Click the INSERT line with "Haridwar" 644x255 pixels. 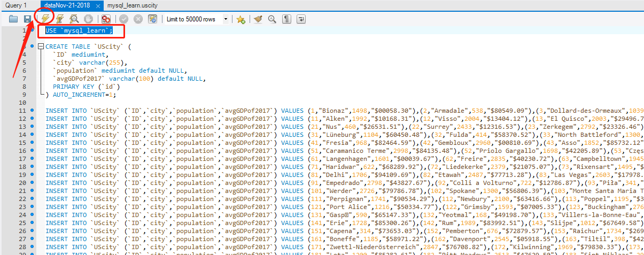pos(344,167)
